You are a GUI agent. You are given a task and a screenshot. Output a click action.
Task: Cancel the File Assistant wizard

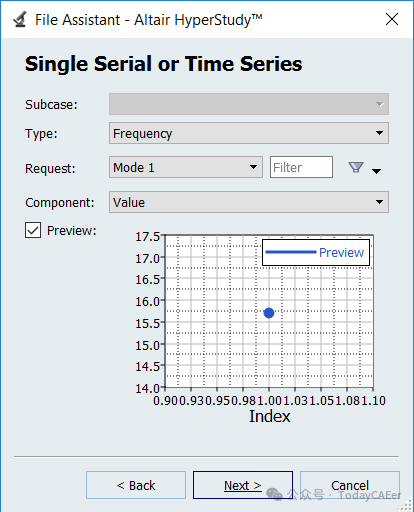click(x=350, y=485)
